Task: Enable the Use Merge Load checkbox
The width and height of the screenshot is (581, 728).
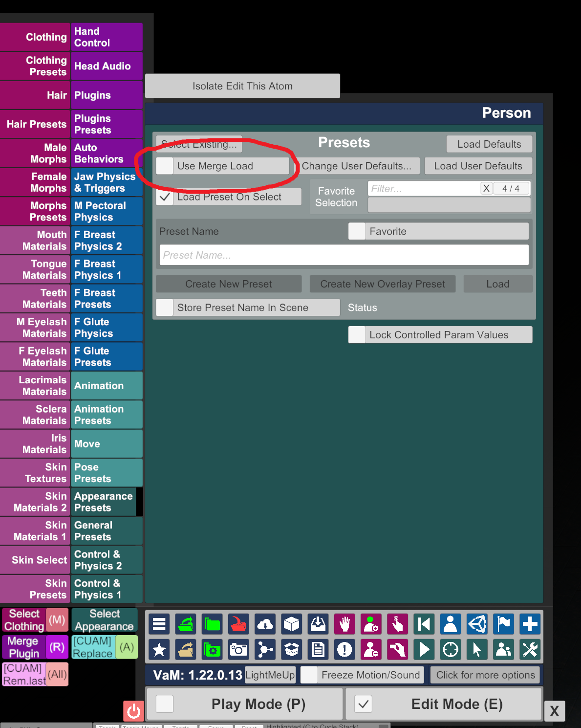Action: [165, 166]
